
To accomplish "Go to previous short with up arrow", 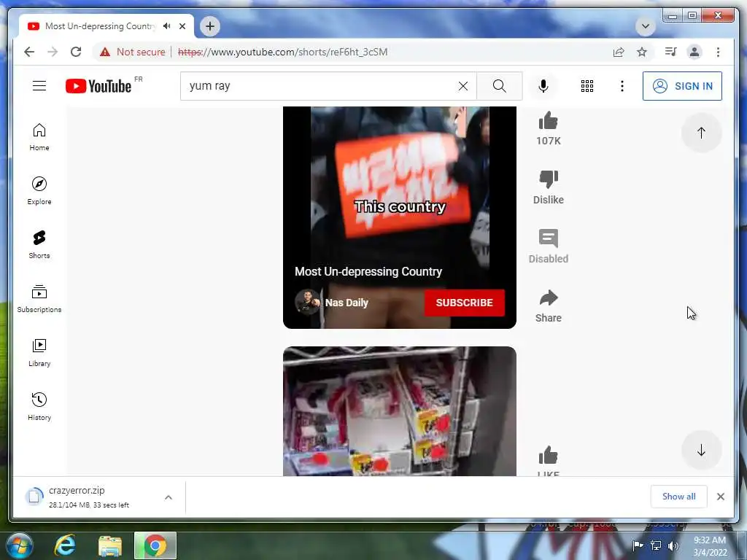I will click(x=701, y=133).
